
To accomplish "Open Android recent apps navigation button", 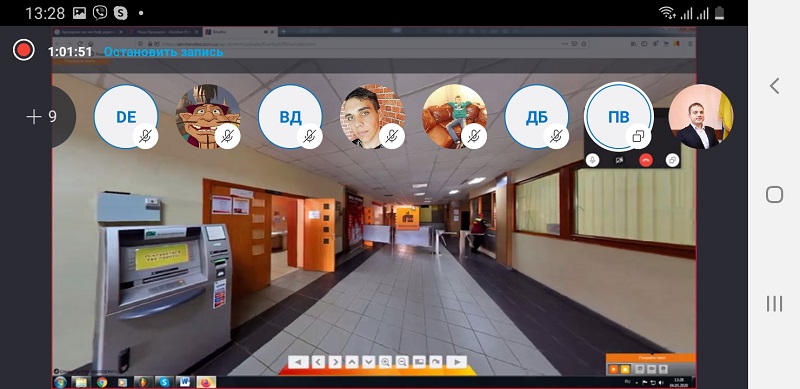I will (x=774, y=303).
